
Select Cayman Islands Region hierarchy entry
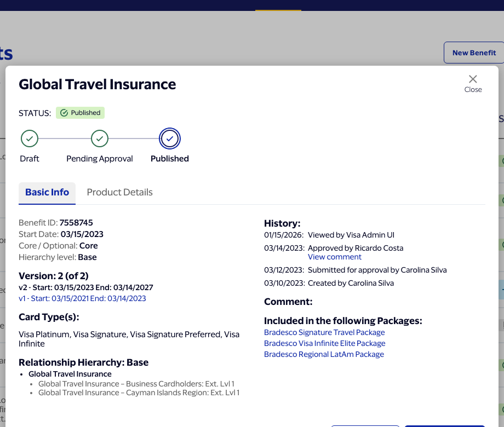(139, 393)
